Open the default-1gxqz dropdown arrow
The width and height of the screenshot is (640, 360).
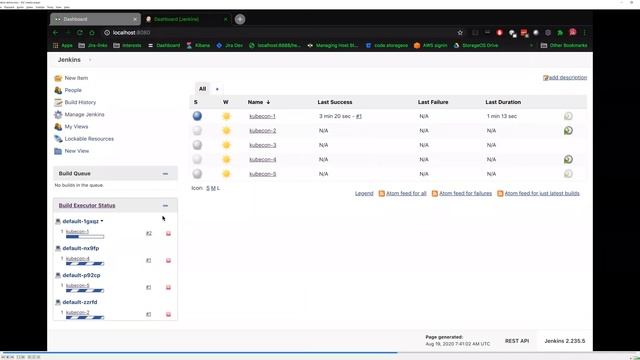(x=102, y=221)
